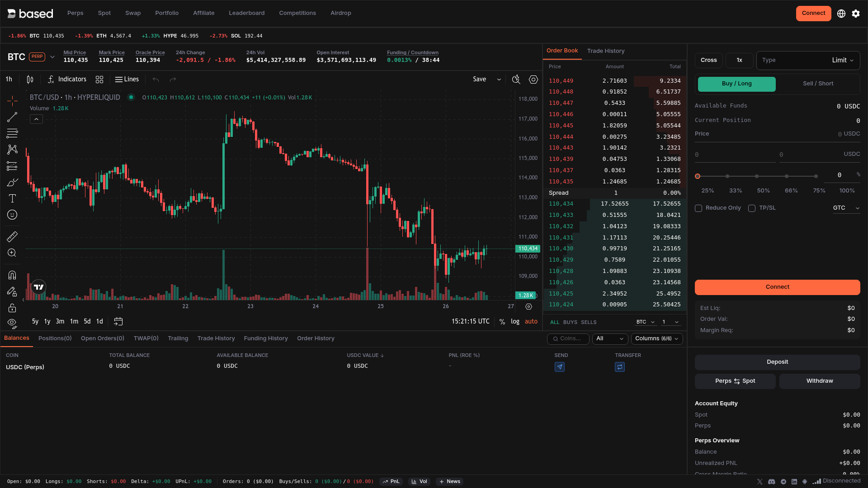868x488 pixels.
Task: Open the X (Twitter) link
Action: coord(759,482)
